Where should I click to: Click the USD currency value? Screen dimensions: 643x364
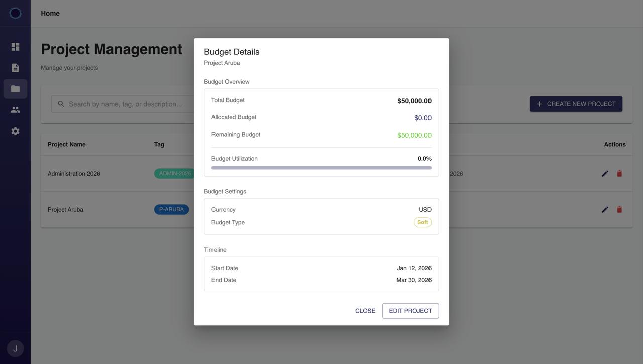pos(425,210)
